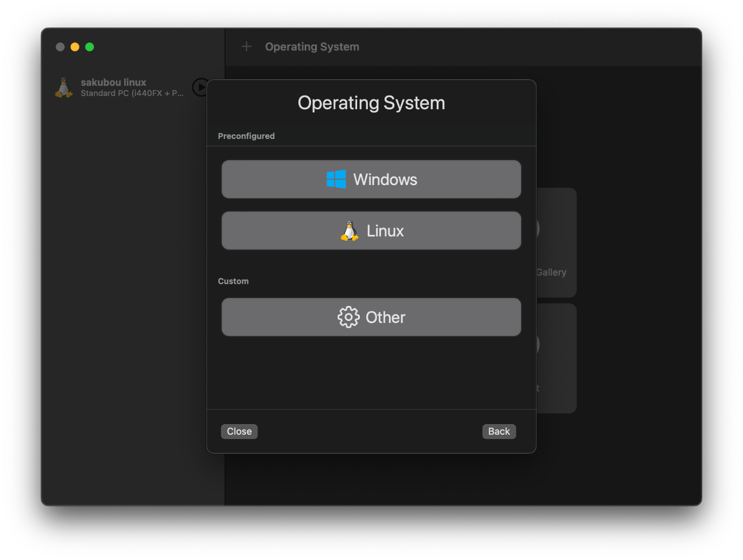Click the Custom section label
The image size is (743, 560).
click(233, 281)
